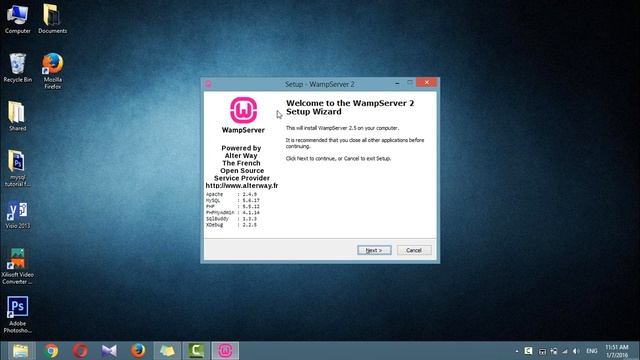This screenshot has height=360, width=640.
Task: Select the Xilisoft Video Converter shortcut
Action: pos(17,266)
